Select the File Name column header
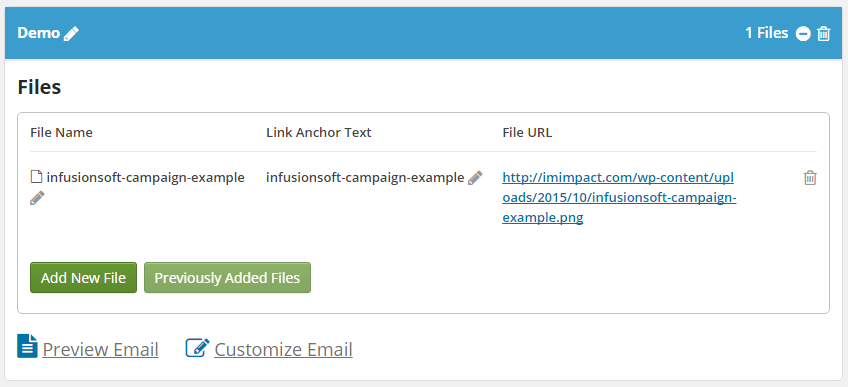This screenshot has width=848, height=387. pos(61,132)
